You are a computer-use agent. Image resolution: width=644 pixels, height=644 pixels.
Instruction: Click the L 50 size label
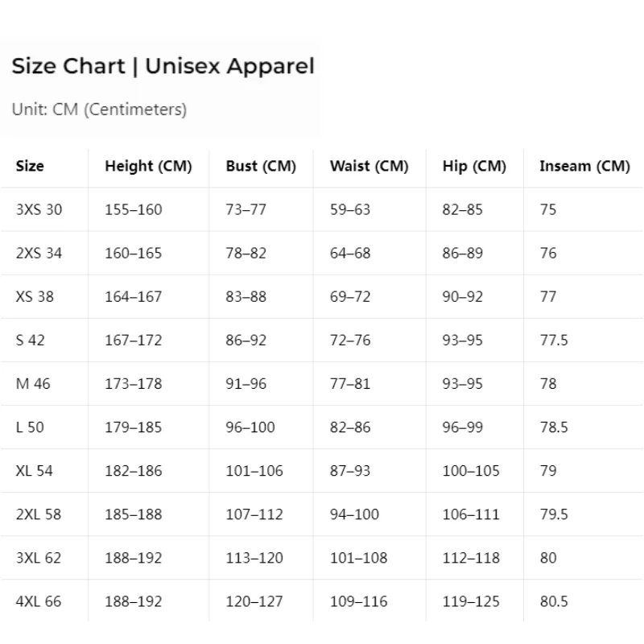pyautogui.click(x=30, y=427)
